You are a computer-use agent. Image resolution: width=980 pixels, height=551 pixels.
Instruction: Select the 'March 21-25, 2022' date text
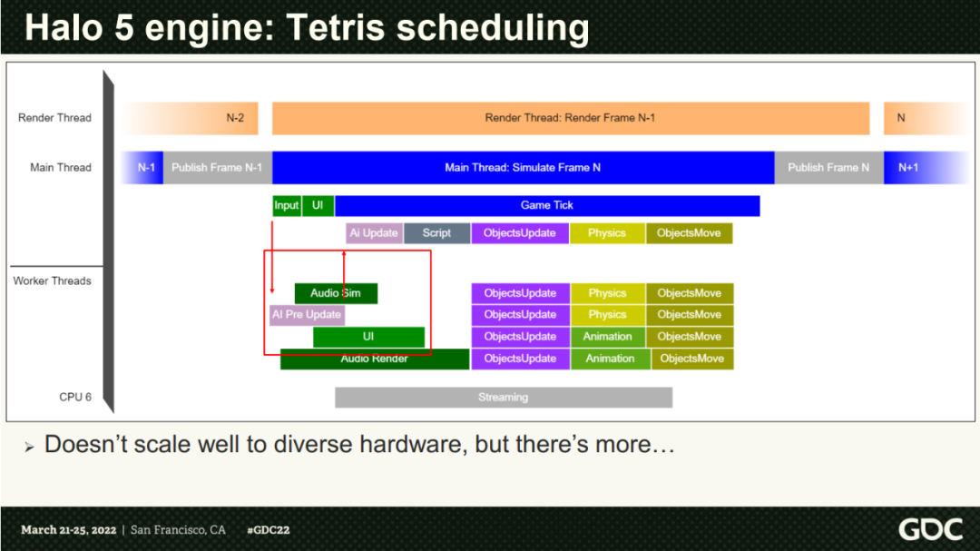(x=69, y=530)
